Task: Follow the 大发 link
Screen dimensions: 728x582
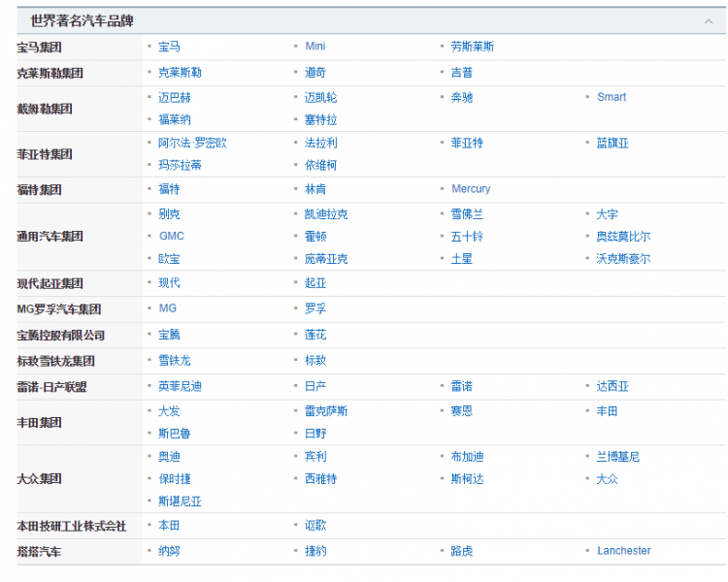Action: pyautogui.click(x=169, y=411)
